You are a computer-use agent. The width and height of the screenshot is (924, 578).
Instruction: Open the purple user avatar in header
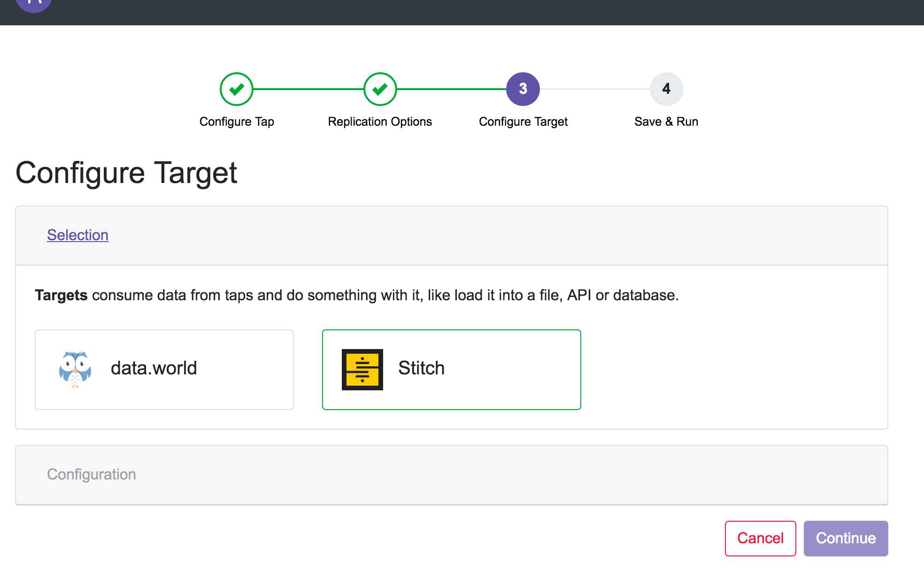click(x=34, y=5)
